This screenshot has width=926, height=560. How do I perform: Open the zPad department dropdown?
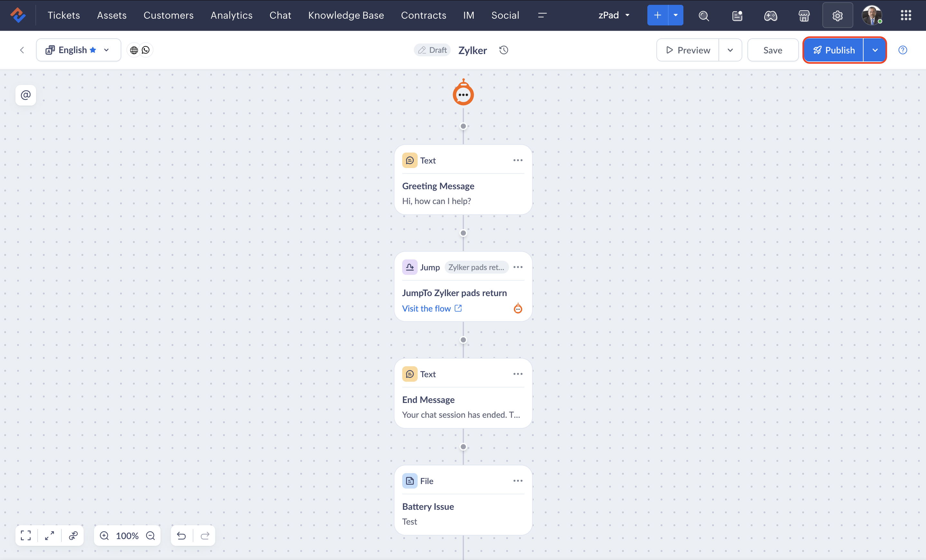(x=614, y=15)
